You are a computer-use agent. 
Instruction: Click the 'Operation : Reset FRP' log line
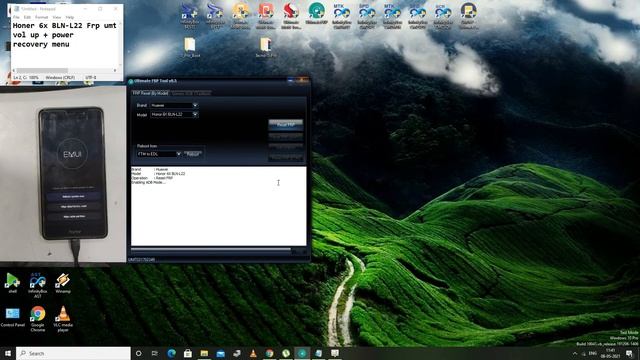152,178
